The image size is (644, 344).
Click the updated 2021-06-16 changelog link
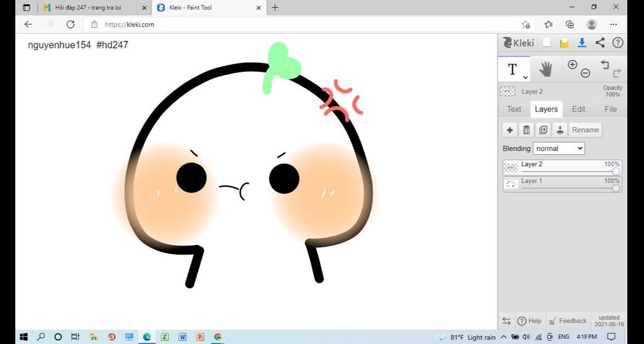point(609,321)
